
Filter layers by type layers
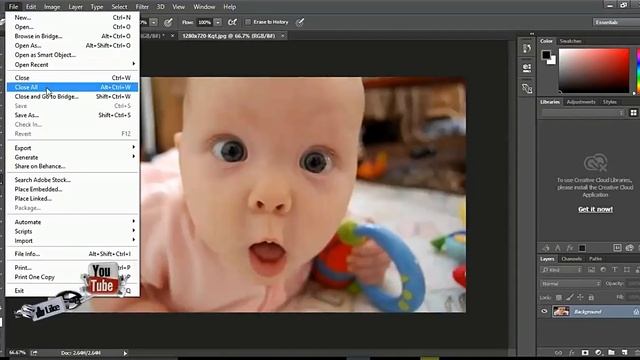point(615,269)
